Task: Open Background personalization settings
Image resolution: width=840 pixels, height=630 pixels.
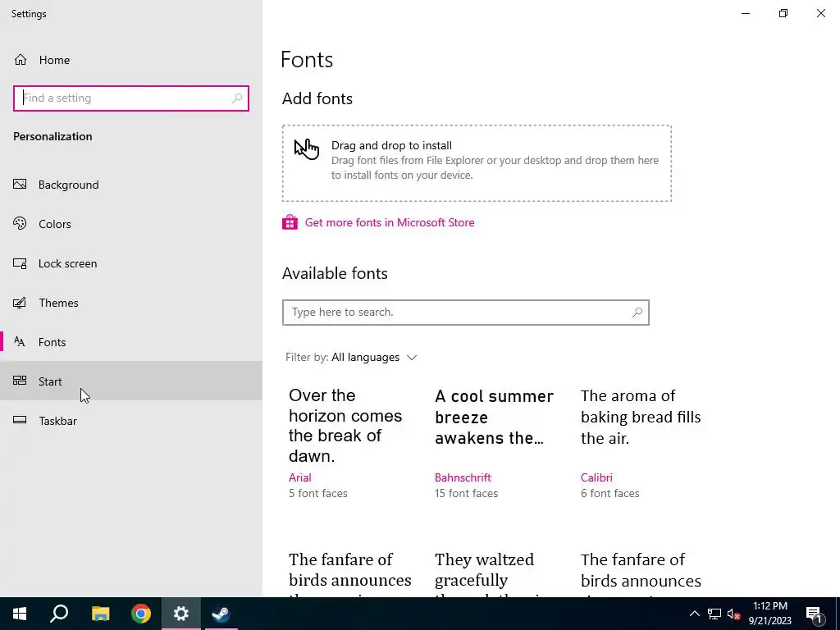Action: click(x=68, y=185)
